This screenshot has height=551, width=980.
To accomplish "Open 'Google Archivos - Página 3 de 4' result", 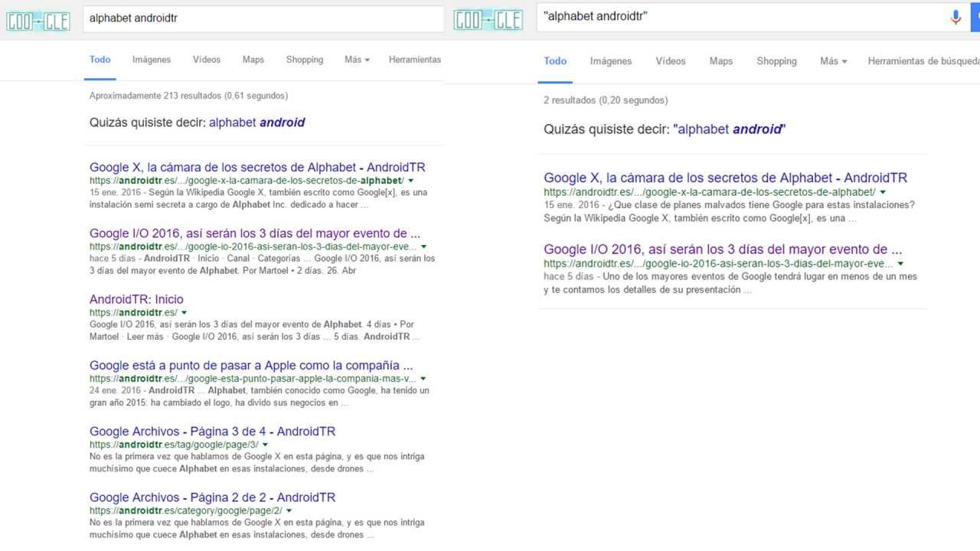I will (212, 432).
